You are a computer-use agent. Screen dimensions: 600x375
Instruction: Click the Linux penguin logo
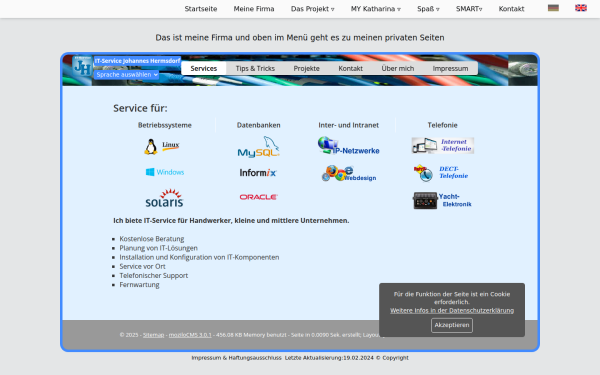(162, 147)
